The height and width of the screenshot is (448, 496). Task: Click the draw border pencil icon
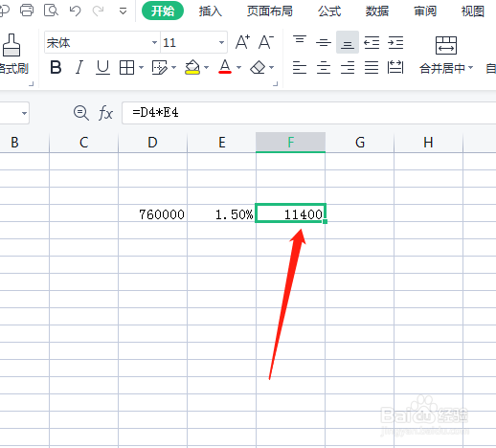click(x=160, y=68)
